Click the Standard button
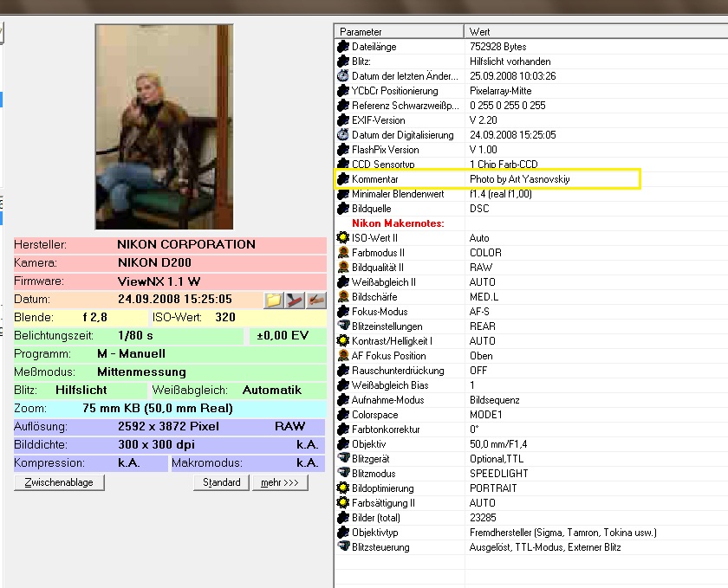The image size is (728, 588). coord(222,482)
